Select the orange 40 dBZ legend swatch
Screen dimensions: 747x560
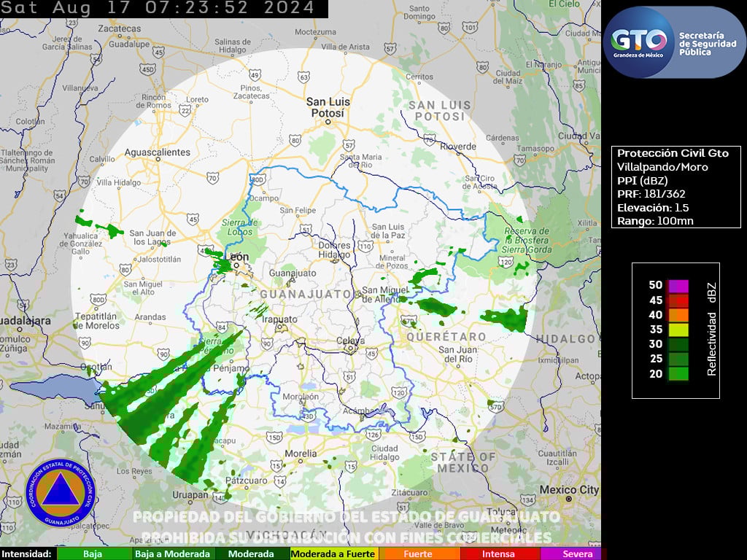[678, 315]
